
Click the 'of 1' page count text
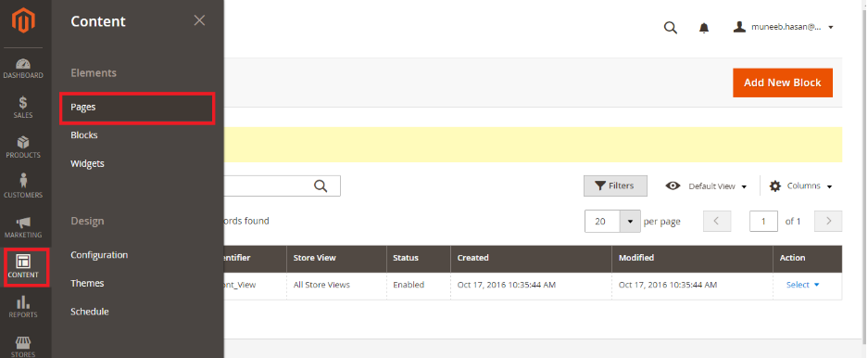[793, 221]
